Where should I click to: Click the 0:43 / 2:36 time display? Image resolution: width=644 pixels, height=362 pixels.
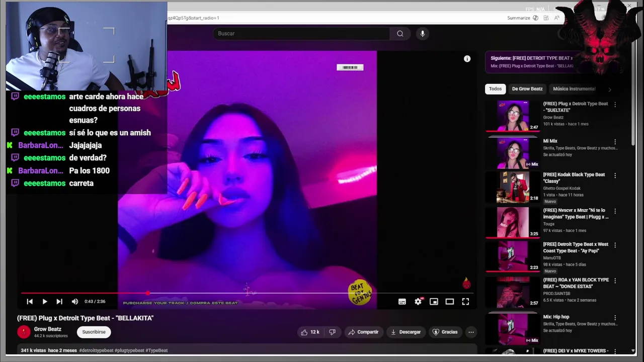click(95, 302)
